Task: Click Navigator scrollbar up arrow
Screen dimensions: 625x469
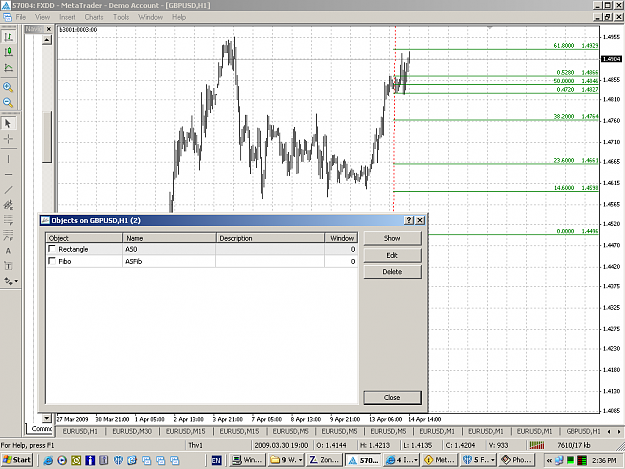Action: (47, 40)
